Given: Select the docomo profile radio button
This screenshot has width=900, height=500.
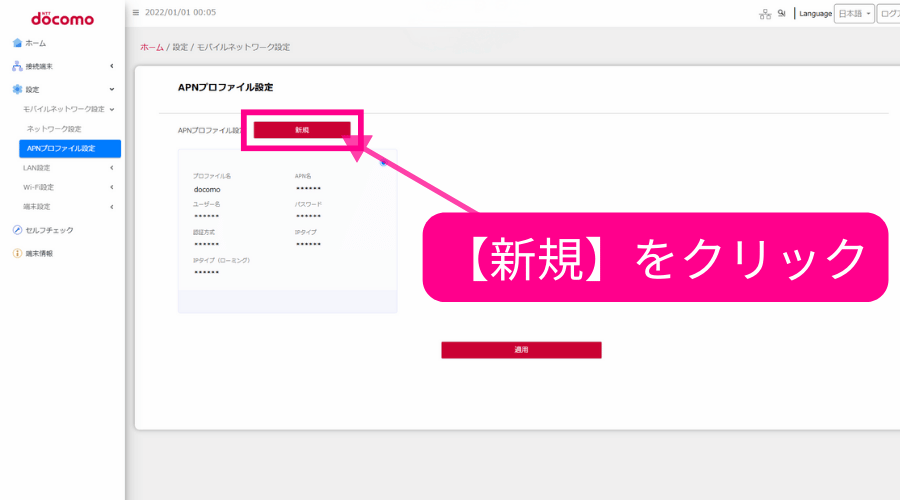Looking at the screenshot, I should tap(383, 163).
